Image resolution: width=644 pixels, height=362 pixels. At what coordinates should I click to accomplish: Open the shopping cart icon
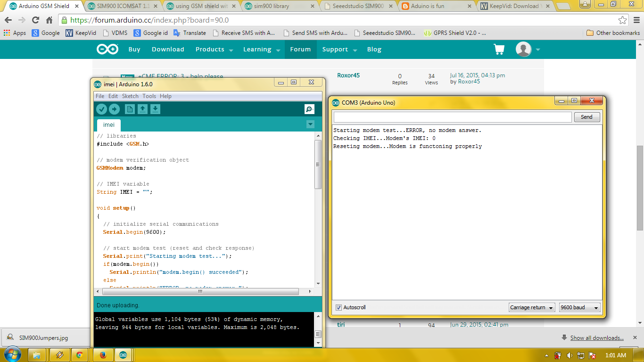click(499, 49)
